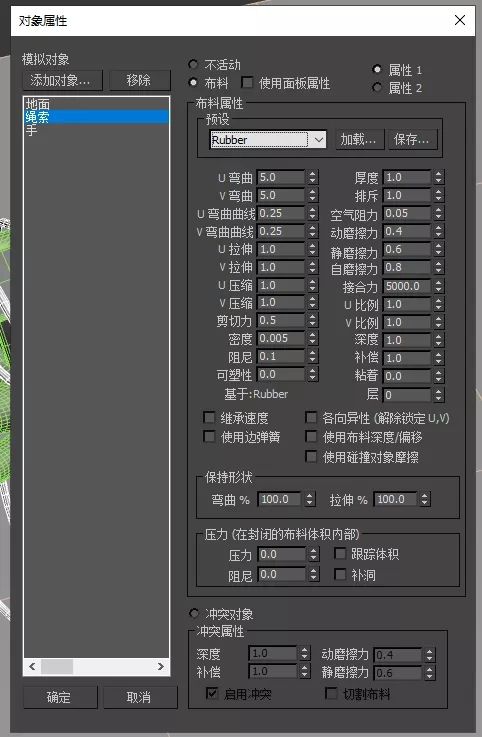This screenshot has width=482, height=737.
Task: Click list scrollbar left arrow
Action: (x=32, y=666)
